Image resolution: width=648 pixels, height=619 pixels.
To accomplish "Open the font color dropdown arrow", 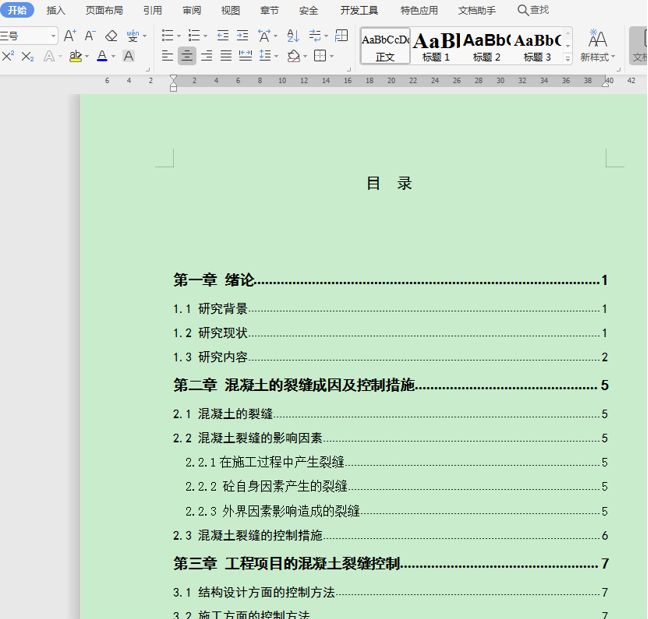I will coord(113,56).
